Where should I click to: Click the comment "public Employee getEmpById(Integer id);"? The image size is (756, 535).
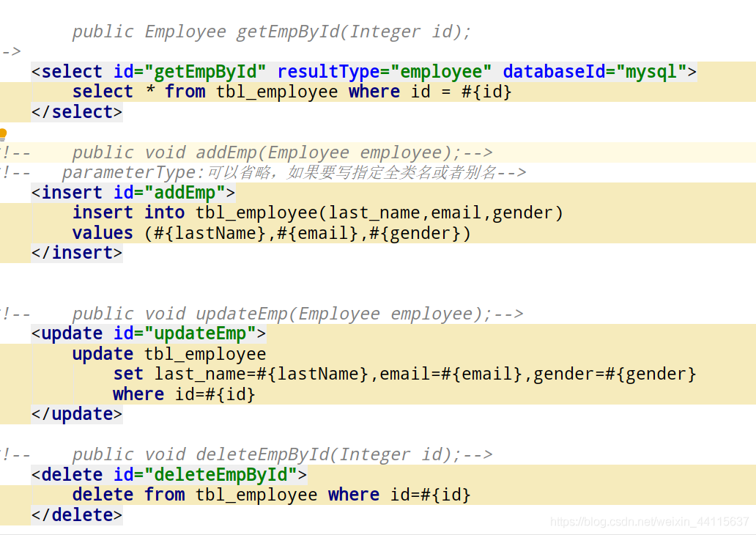272,32
